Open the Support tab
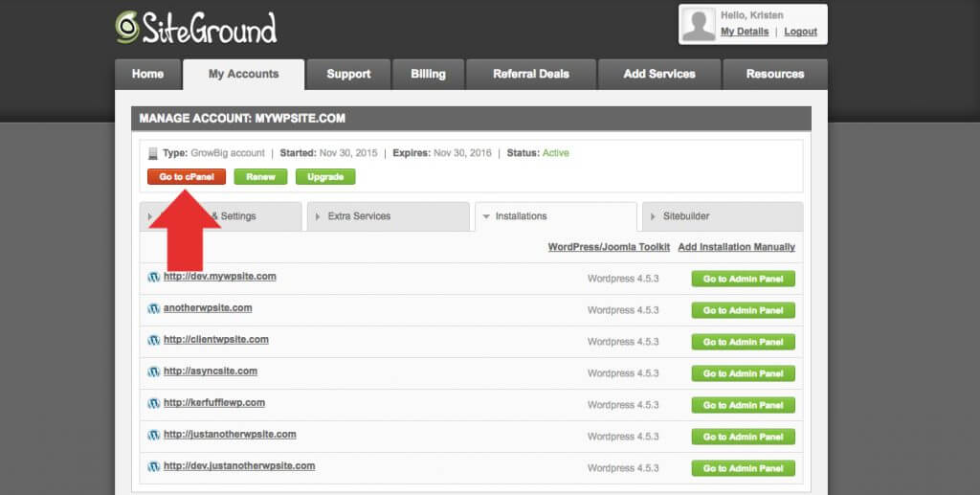The image size is (980, 495). pyautogui.click(x=348, y=74)
